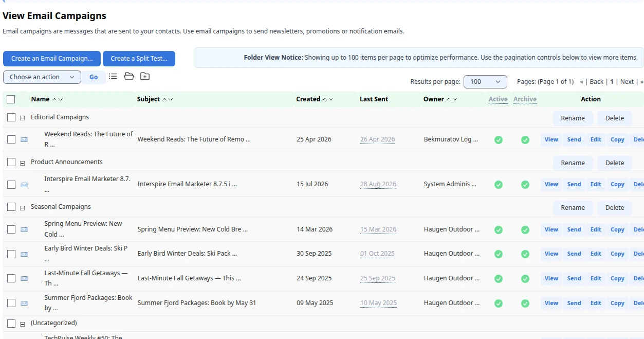Check the (Uncategorized) folder checkbox
644x339 pixels.
[x=11, y=323]
